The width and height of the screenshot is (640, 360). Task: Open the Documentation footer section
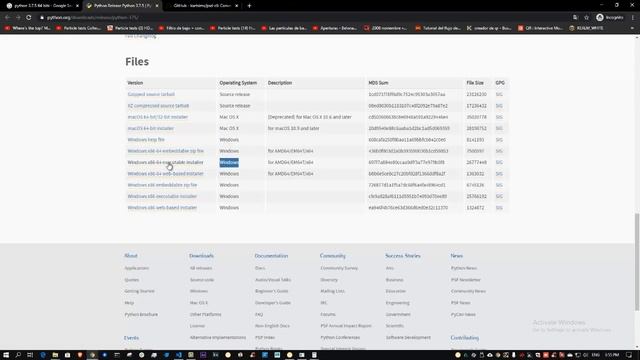(271, 256)
